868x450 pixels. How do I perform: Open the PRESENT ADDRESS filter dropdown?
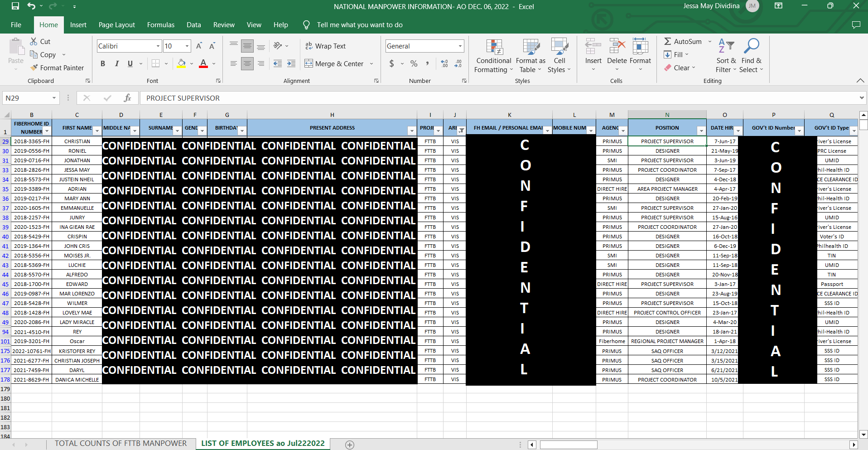[x=412, y=131]
